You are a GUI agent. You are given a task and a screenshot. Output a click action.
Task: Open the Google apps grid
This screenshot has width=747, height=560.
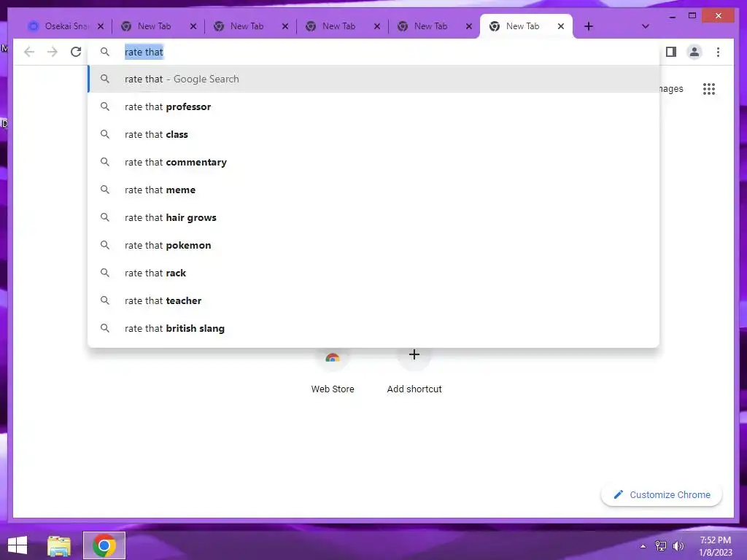pyautogui.click(x=709, y=88)
